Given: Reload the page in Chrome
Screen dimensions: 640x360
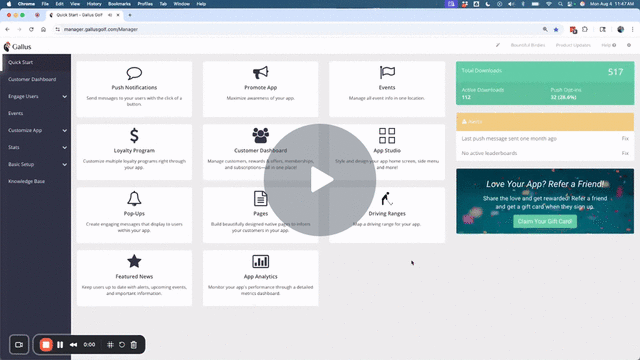Looking at the screenshot, I should (31, 29).
